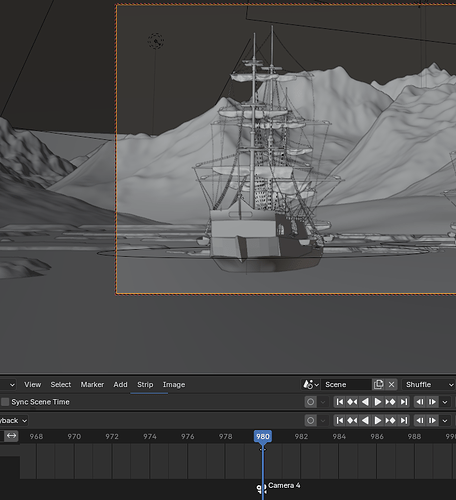Open the Shuffle overlap mode dropdown
The height and width of the screenshot is (500, 456).
pyautogui.click(x=429, y=385)
